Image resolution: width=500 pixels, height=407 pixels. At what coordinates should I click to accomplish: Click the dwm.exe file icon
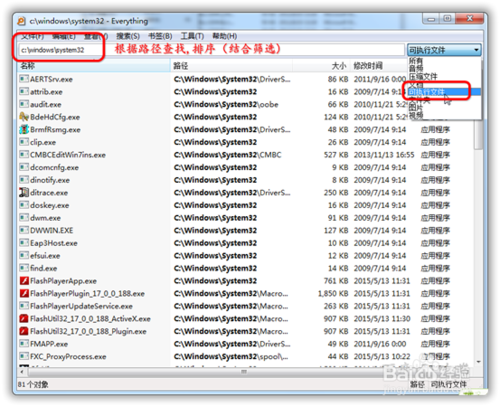(24, 218)
